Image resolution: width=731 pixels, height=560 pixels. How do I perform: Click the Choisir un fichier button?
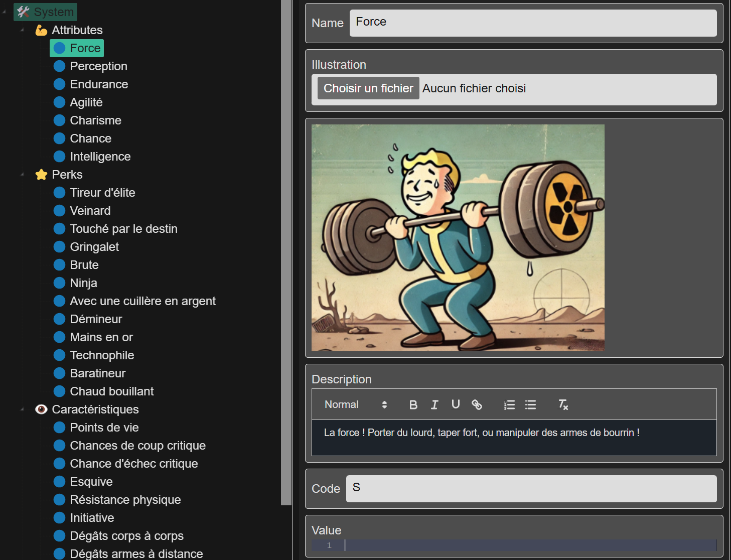[x=367, y=88]
